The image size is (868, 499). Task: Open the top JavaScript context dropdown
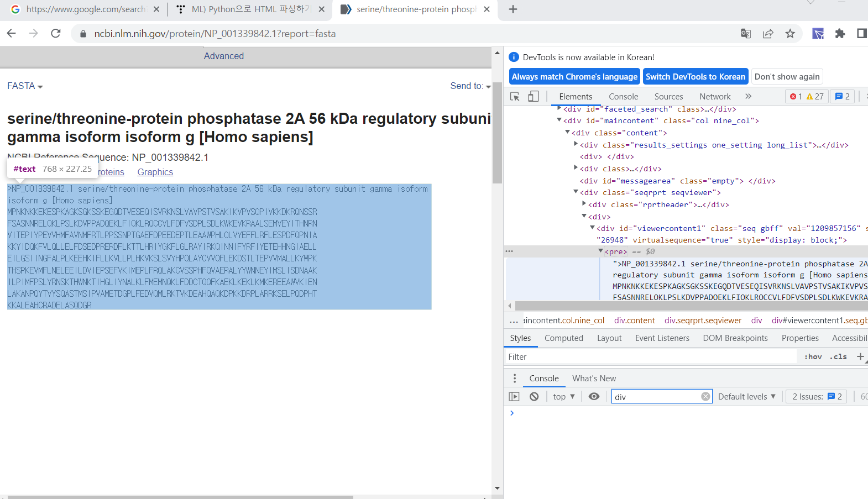point(564,397)
